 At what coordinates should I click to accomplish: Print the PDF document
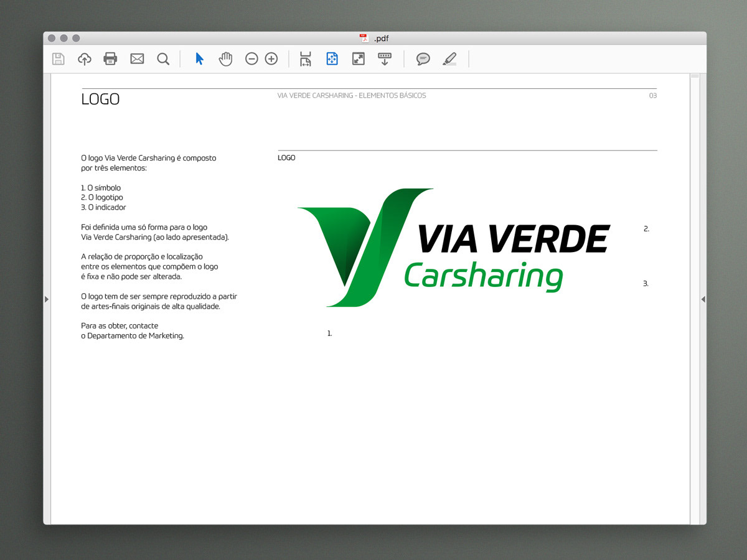[110, 59]
